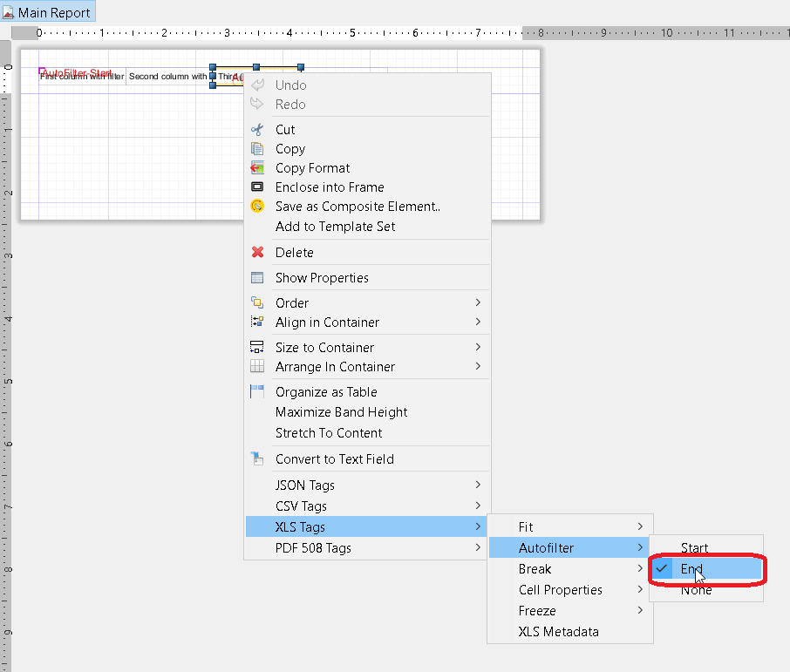Select None in the Autofilter submenu

click(695, 589)
